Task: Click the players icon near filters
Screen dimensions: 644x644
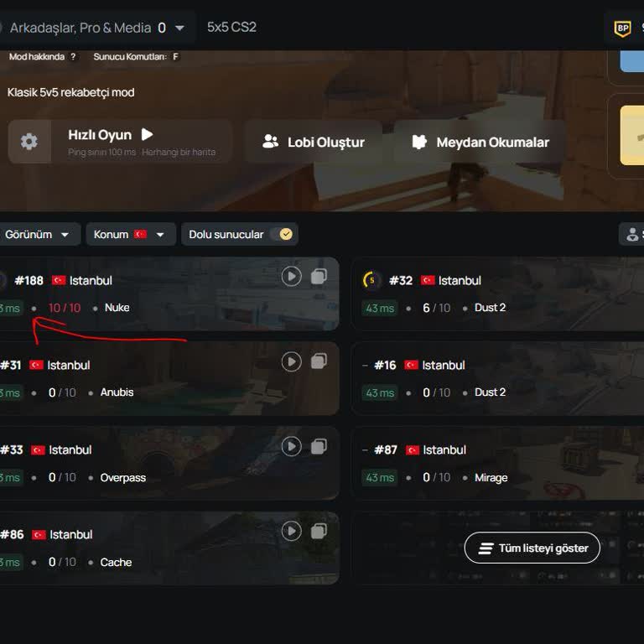Action: [x=632, y=235]
